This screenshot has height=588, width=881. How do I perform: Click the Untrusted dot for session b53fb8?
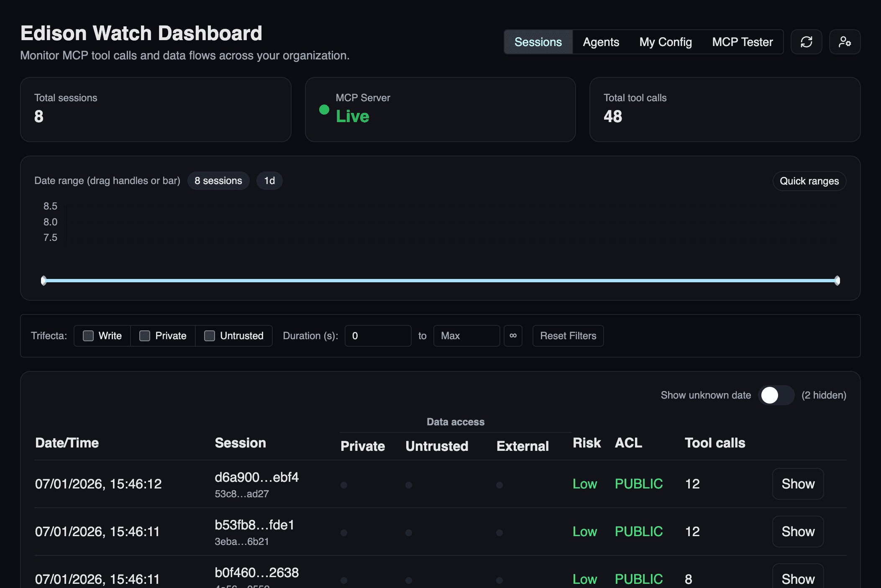[x=408, y=532]
